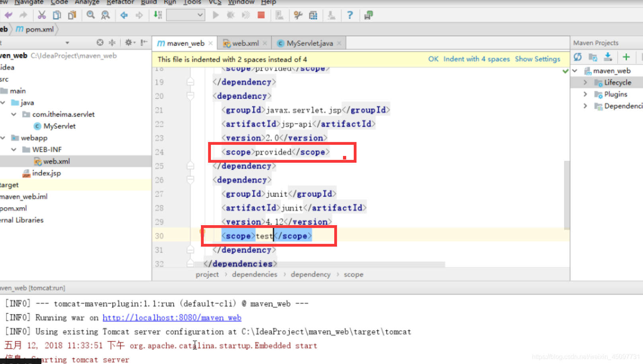The image size is (643, 364).
Task: Open Find with the magnifier icon
Action: coord(91,16)
